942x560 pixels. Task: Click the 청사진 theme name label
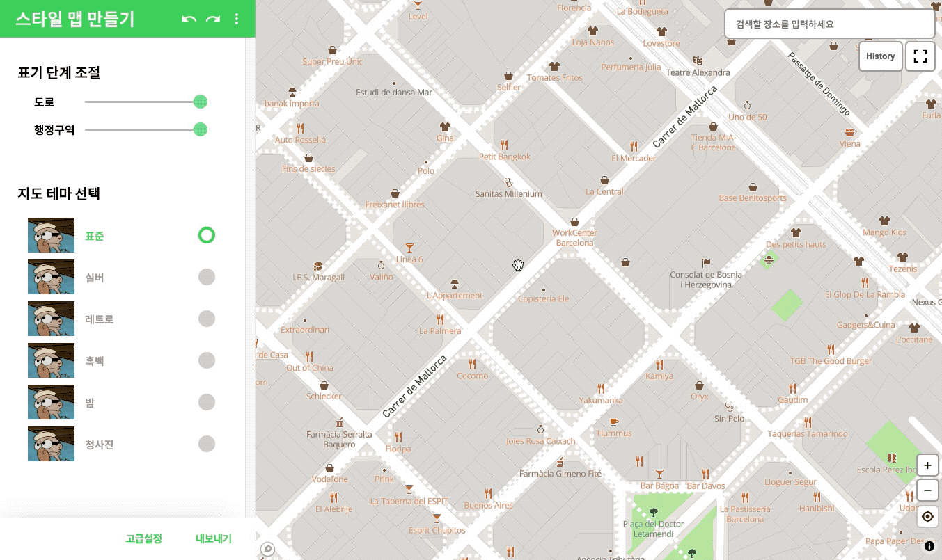pos(100,445)
